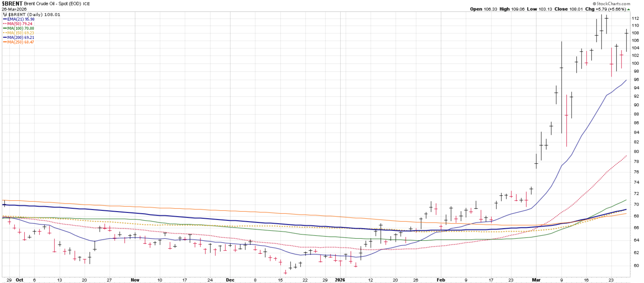644x283 pixels.
Task: Click the Oct label on the date axis
Action: click(x=19, y=280)
